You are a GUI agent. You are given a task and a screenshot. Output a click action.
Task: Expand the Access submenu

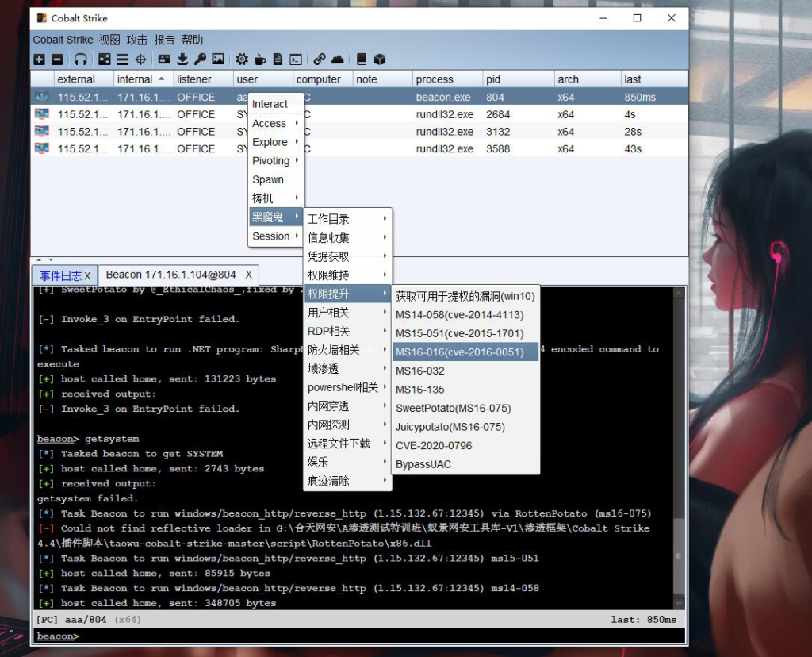point(275,123)
